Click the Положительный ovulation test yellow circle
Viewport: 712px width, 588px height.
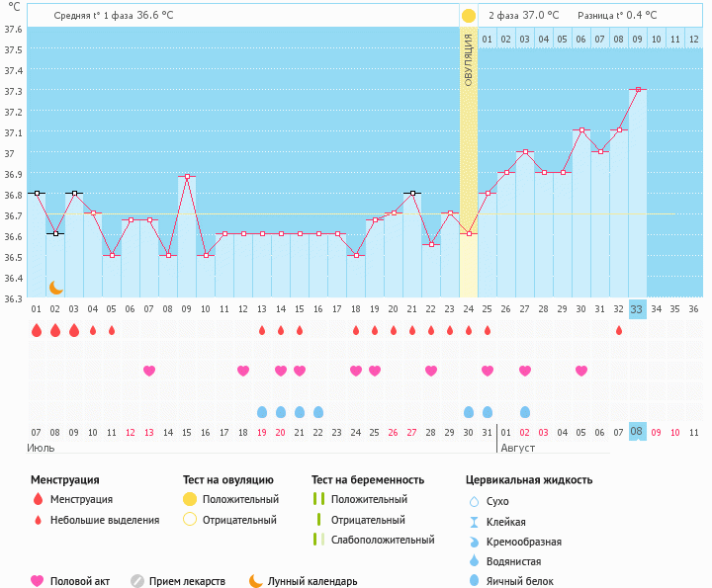pyautogui.click(x=190, y=499)
